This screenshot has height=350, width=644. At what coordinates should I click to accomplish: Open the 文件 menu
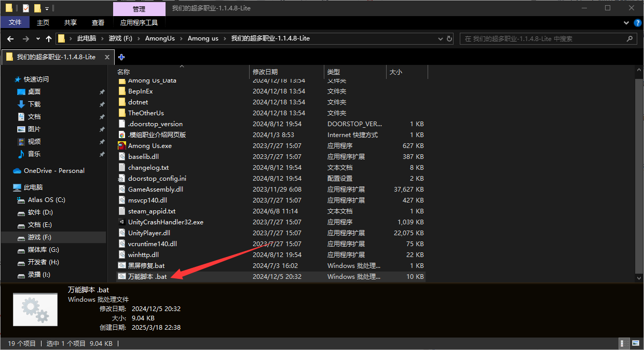15,22
